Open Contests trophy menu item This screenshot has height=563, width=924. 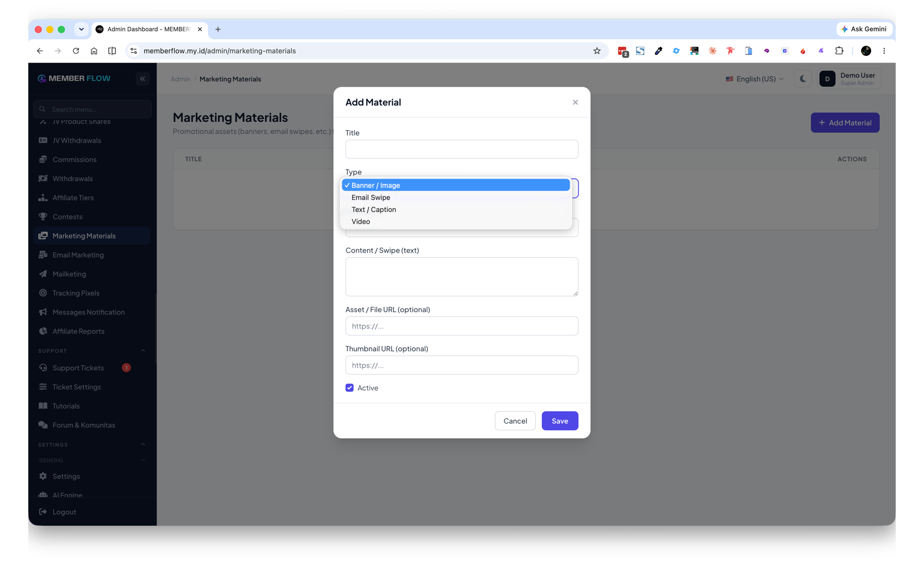[91, 216]
